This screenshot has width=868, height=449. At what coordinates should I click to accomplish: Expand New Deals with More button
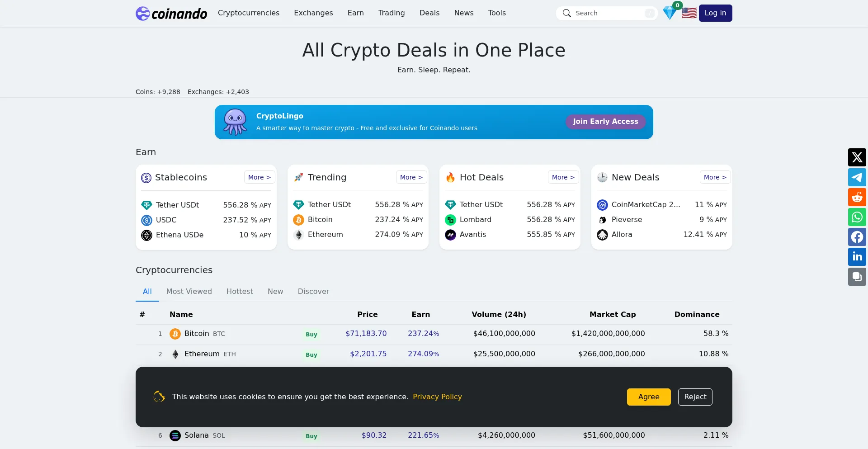click(x=715, y=177)
